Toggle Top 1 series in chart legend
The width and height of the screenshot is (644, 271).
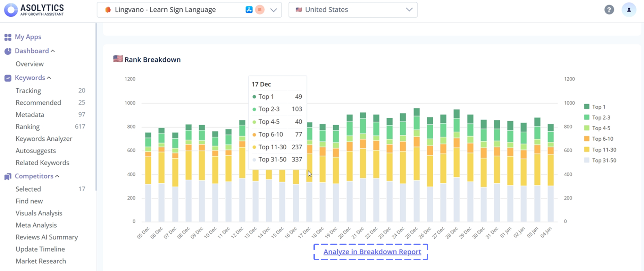599,107
